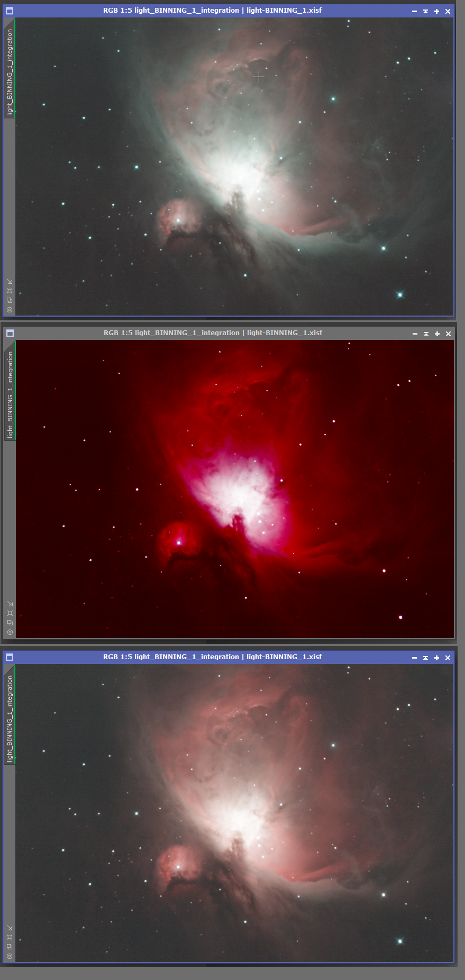Click the top window title bar text

212,10
